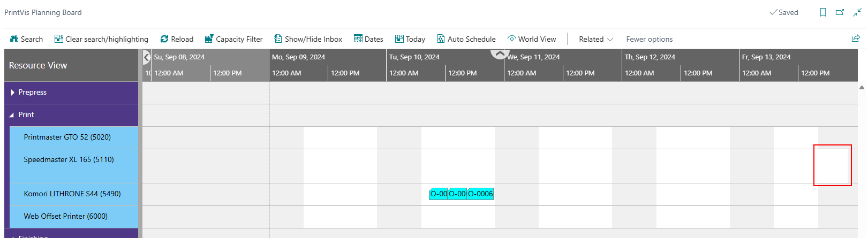Click the first cyan job bar on Komori row
This screenshot has width=868, height=238.
point(438,194)
